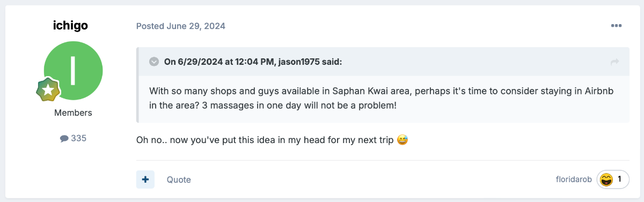The height and width of the screenshot is (202, 644).
Task: Click the laughing reaction emoji
Action: point(606,179)
